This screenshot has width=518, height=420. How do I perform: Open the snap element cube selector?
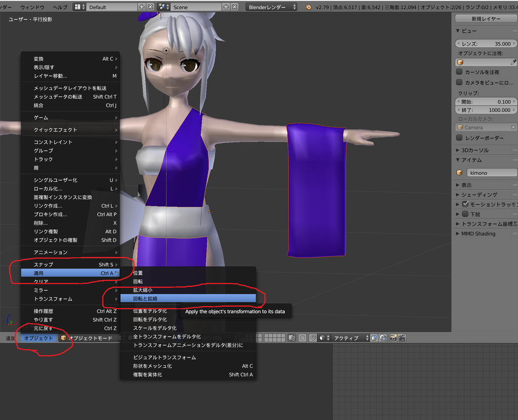coord(324,338)
